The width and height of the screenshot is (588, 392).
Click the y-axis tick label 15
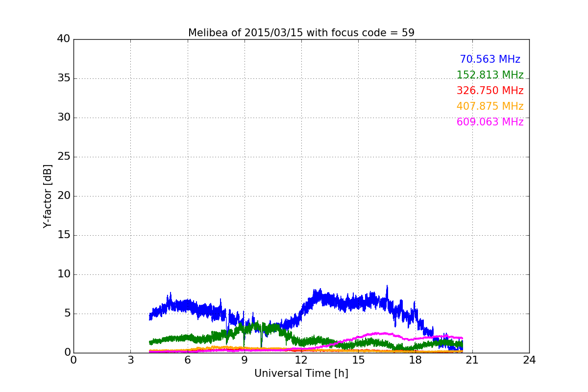[x=64, y=235]
